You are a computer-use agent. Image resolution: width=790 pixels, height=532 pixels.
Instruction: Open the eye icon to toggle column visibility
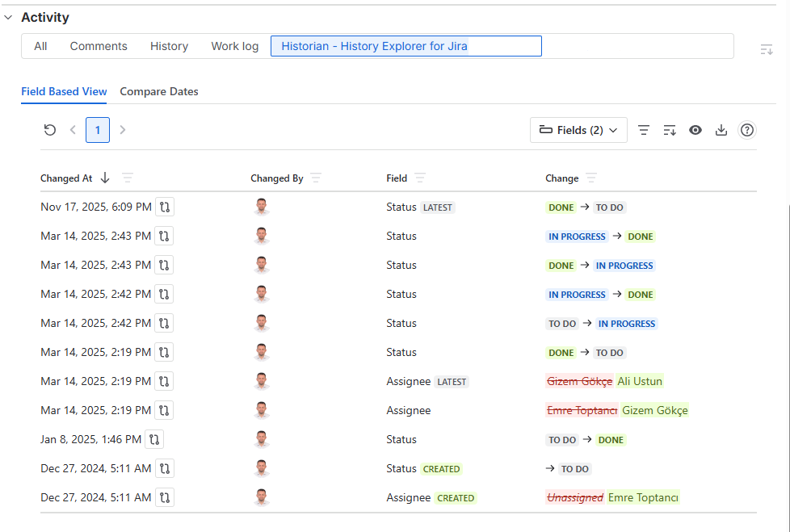click(x=695, y=130)
